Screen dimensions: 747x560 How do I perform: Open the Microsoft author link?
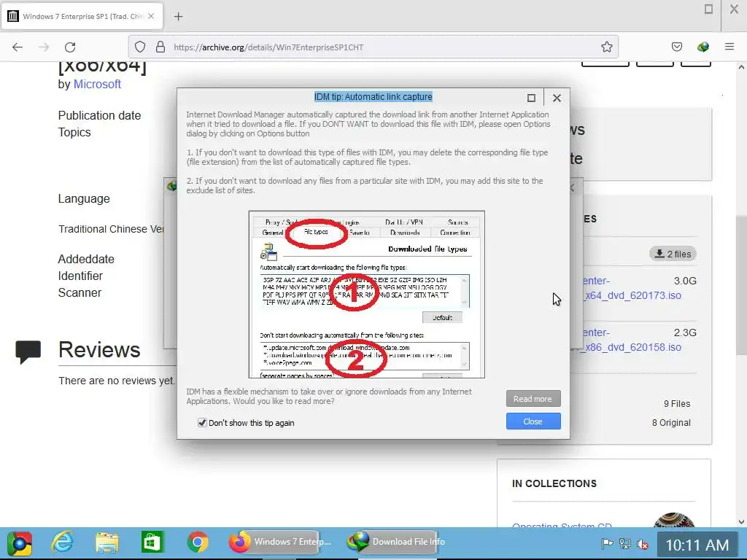tap(97, 85)
